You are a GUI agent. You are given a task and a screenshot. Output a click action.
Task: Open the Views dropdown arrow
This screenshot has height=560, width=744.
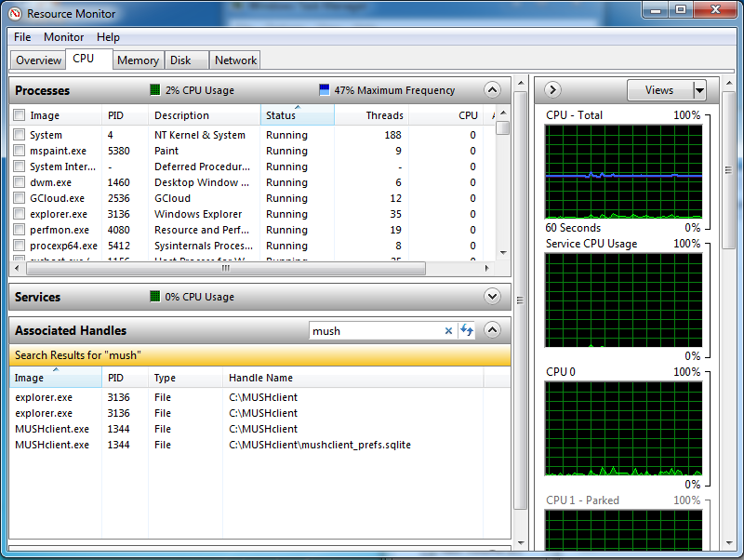coord(699,90)
